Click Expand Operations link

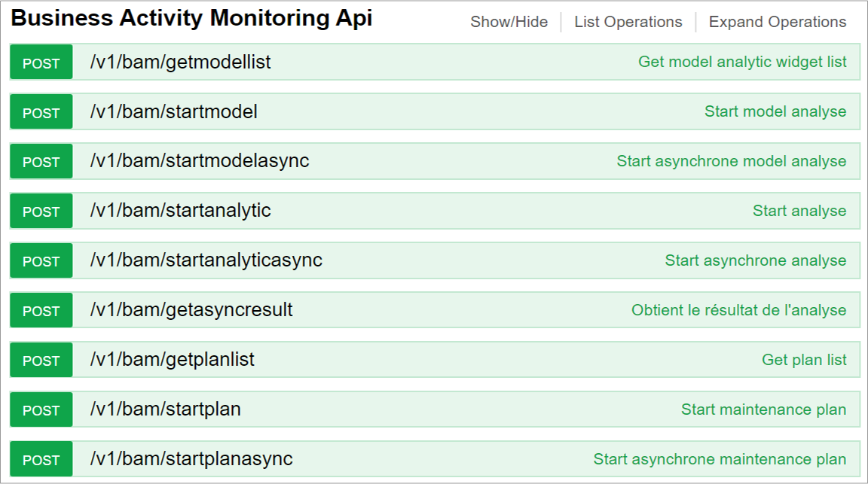pyautogui.click(x=777, y=23)
